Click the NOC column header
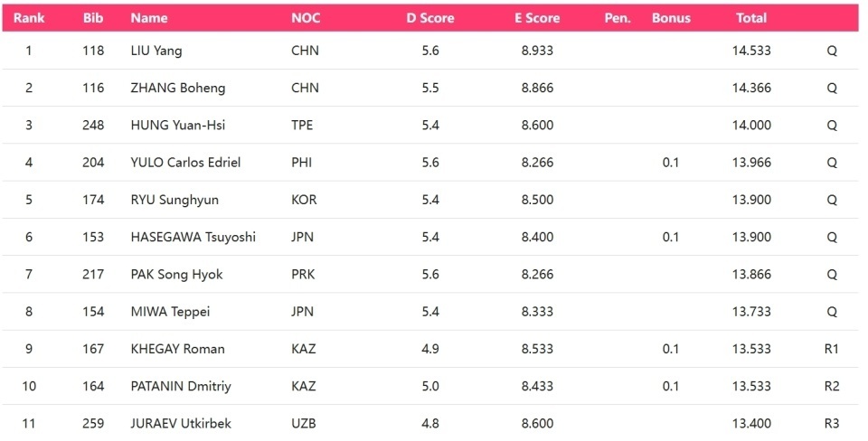 (306, 18)
